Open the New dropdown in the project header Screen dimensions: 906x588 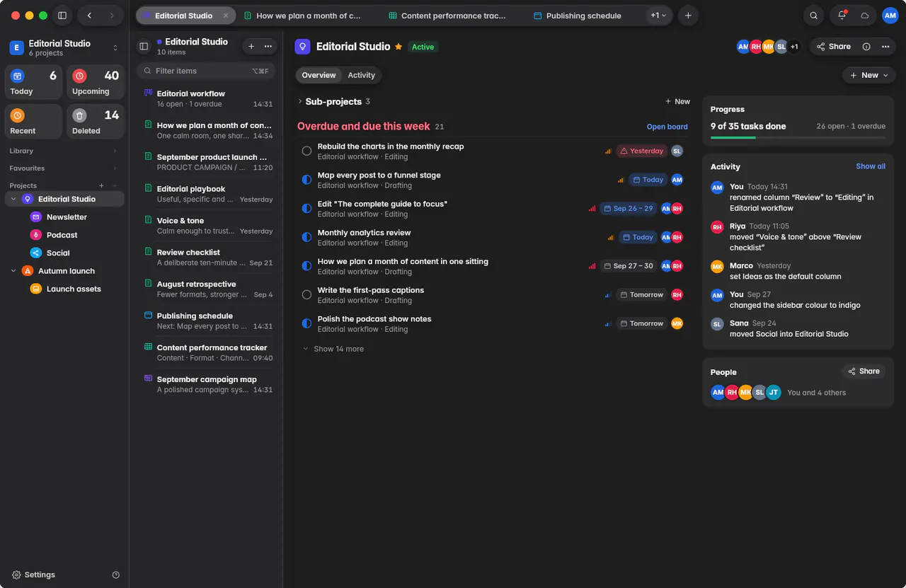click(868, 75)
